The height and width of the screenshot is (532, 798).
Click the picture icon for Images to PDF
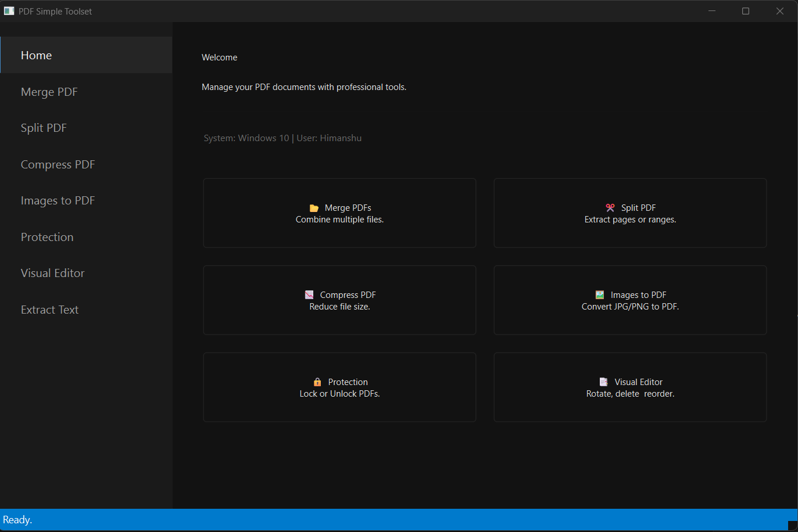coord(600,295)
